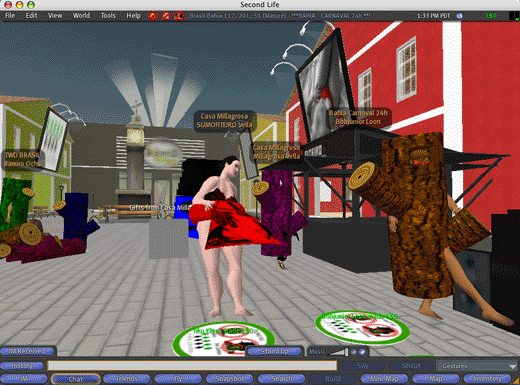Click the middle red no-build status icon
The height and width of the screenshot is (385, 520).
coord(166,16)
